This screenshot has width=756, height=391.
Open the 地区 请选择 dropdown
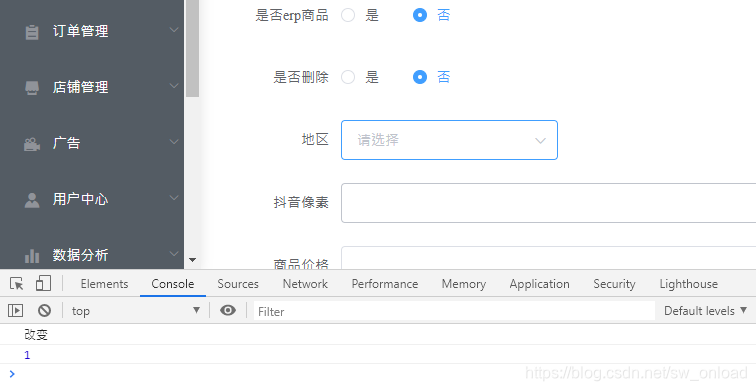click(449, 140)
